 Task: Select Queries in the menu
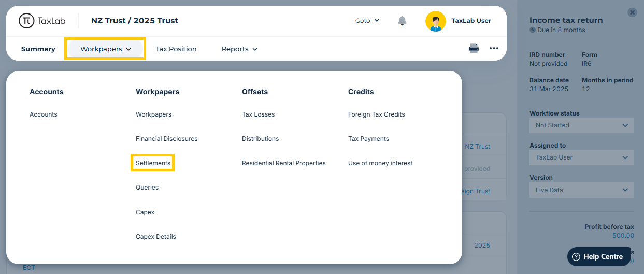click(147, 188)
